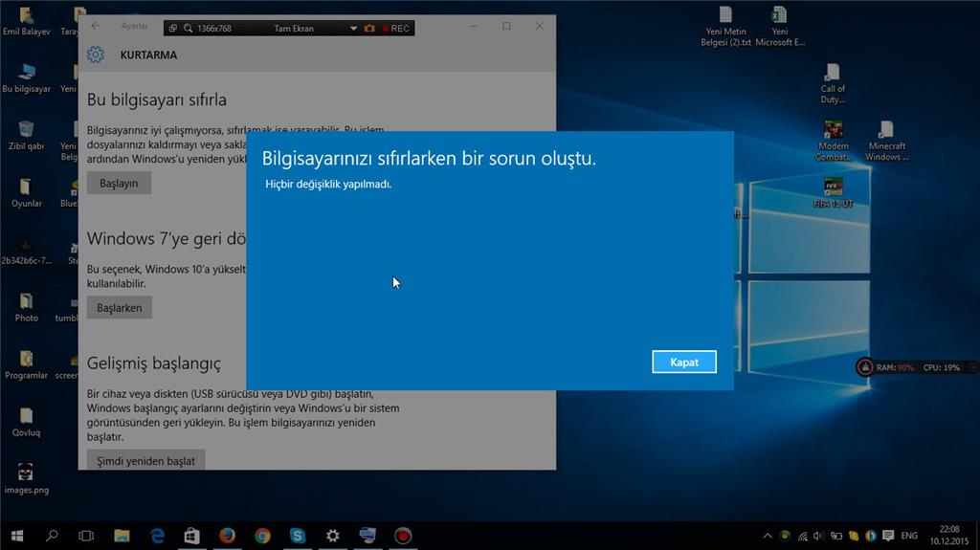This screenshot has width=980, height=550.
Task: Click the RAM cleaner widget icon
Action: click(864, 367)
